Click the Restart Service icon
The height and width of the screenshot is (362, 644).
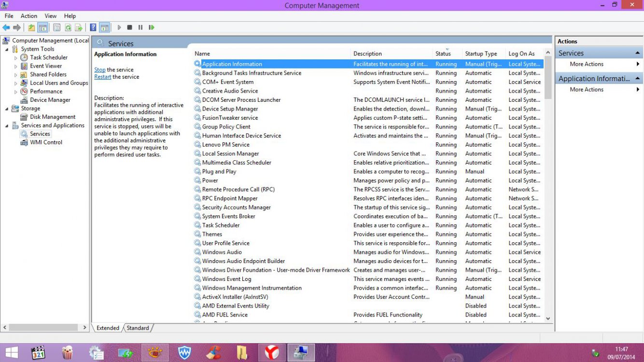pos(152,28)
